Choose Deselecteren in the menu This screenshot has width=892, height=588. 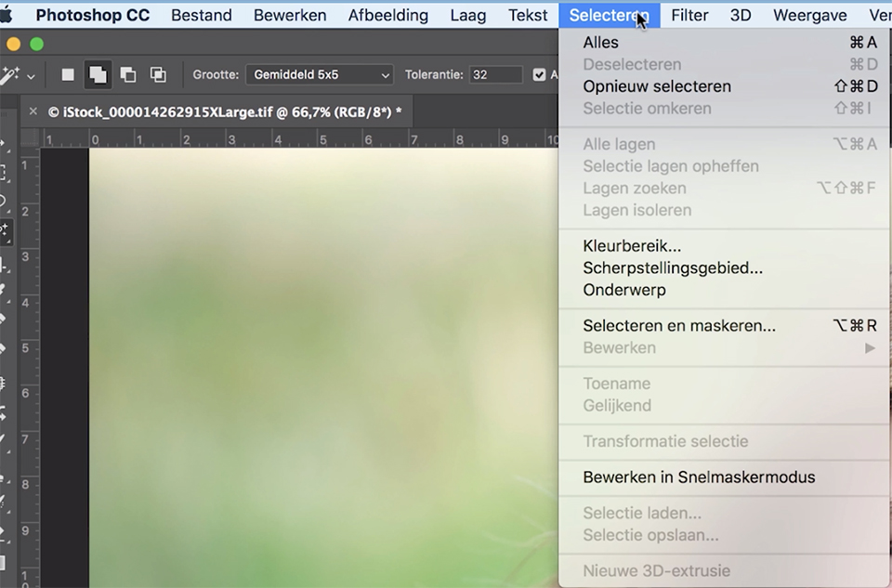point(724,64)
